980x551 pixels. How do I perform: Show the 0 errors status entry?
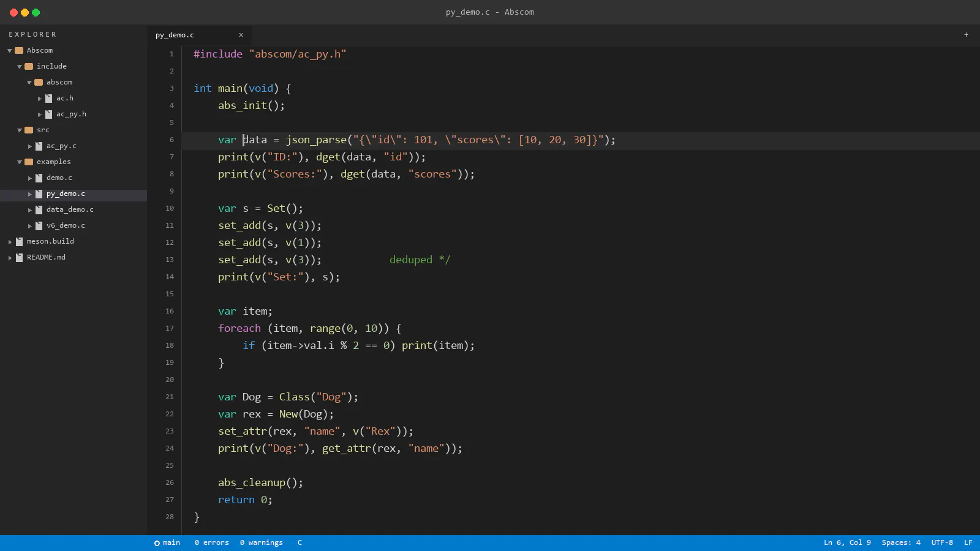[x=212, y=543]
